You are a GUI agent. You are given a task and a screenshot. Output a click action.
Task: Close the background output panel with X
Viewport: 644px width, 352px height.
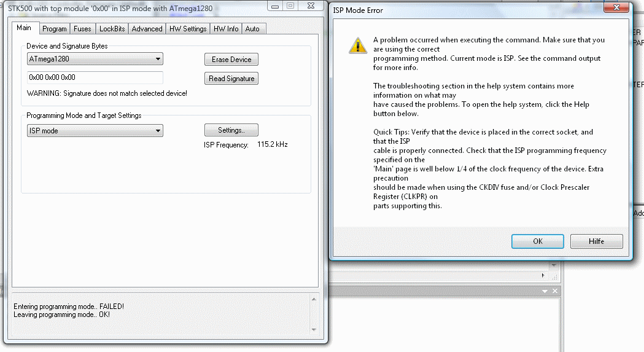(x=555, y=291)
